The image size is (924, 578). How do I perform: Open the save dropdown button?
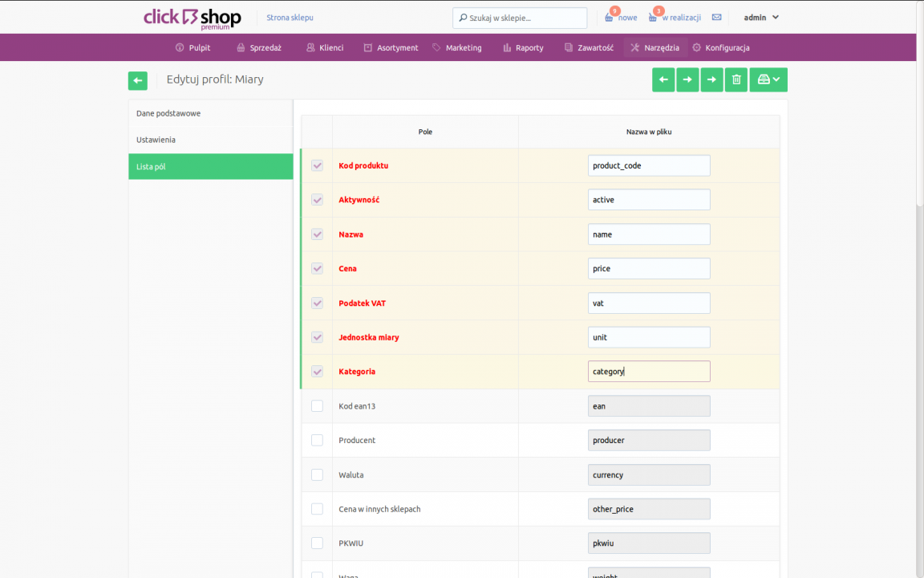pyautogui.click(x=768, y=79)
